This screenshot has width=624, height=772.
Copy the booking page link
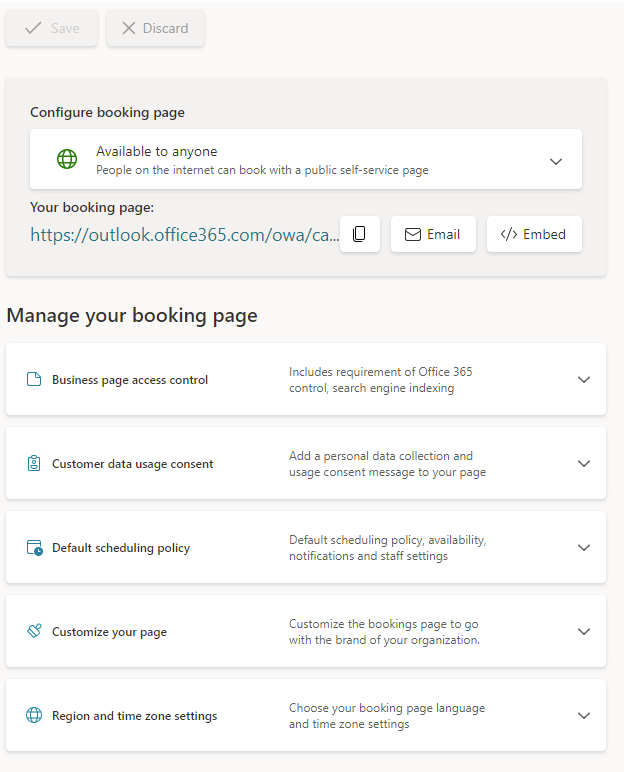360,234
